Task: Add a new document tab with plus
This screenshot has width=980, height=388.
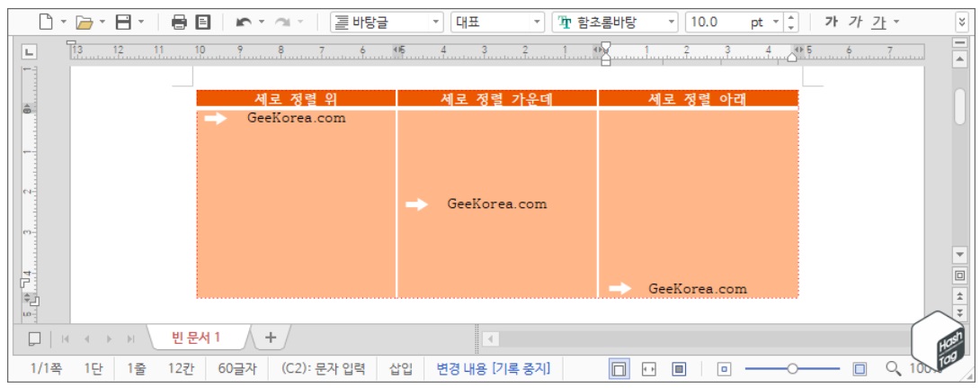Action: pyautogui.click(x=270, y=338)
